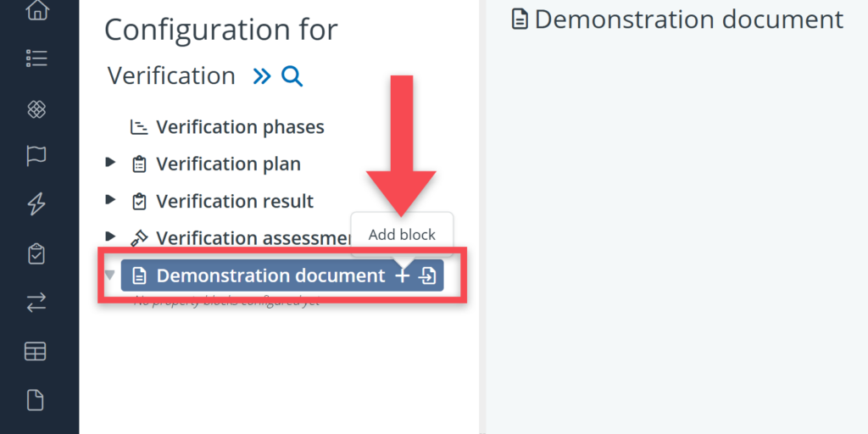This screenshot has width=868, height=434.
Task: Click import icon beside Add block plus
Action: (428, 275)
